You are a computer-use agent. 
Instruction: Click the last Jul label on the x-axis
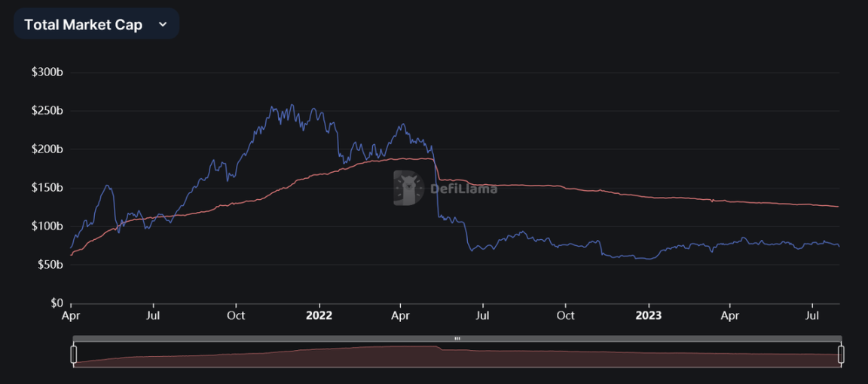(x=813, y=315)
